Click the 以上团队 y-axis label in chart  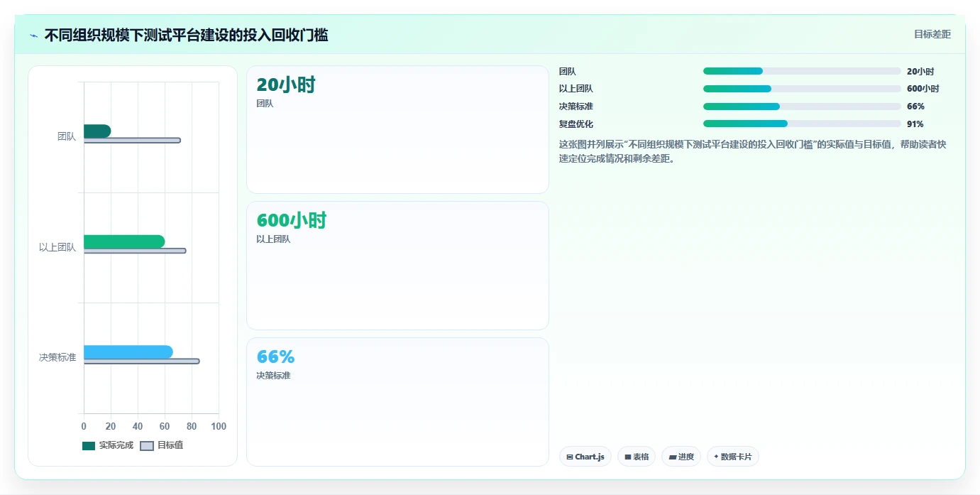click(57, 247)
